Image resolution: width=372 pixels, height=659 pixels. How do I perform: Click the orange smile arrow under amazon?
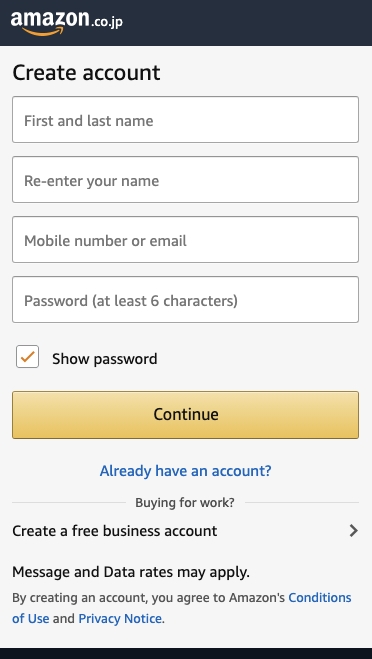(42, 32)
